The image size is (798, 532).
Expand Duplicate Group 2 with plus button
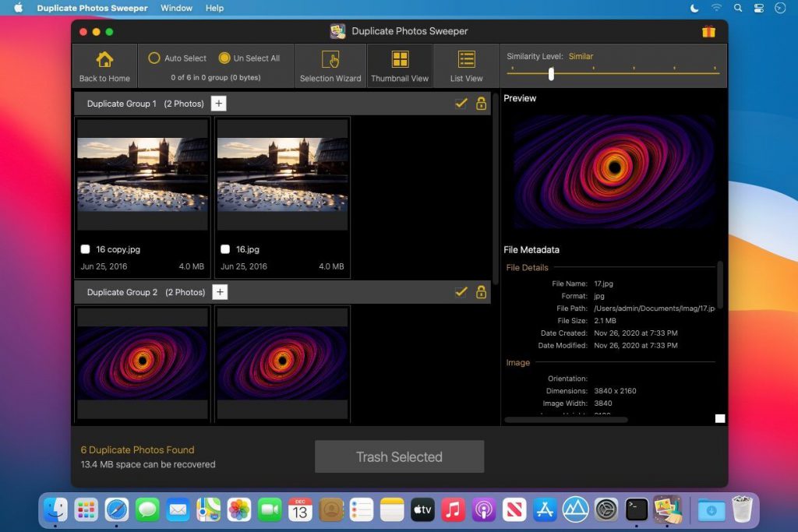click(220, 292)
